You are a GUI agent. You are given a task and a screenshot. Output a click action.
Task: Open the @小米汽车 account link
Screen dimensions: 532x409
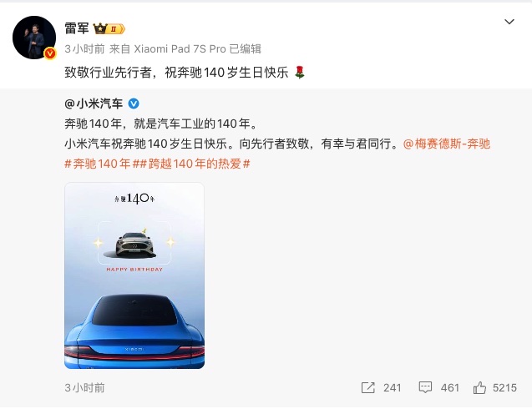coord(94,104)
